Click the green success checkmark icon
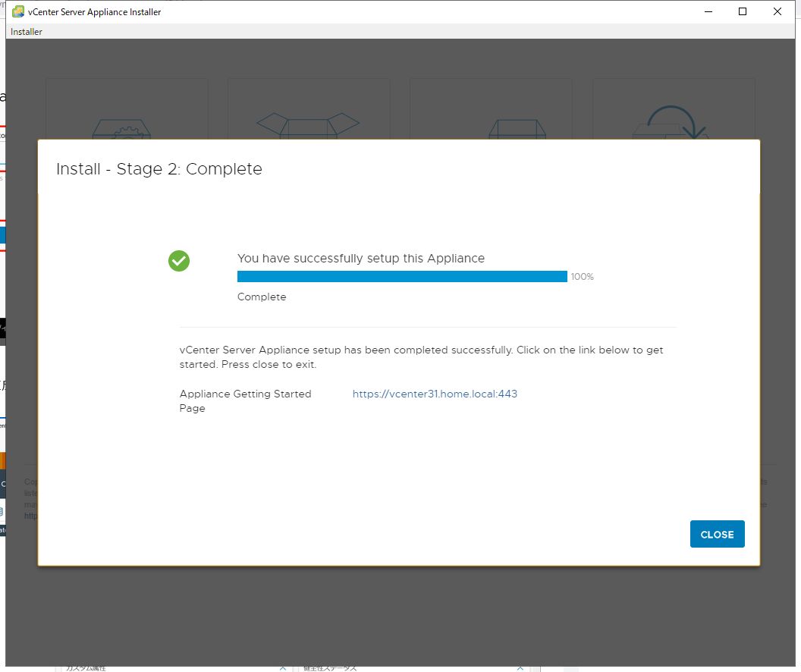 click(x=179, y=261)
